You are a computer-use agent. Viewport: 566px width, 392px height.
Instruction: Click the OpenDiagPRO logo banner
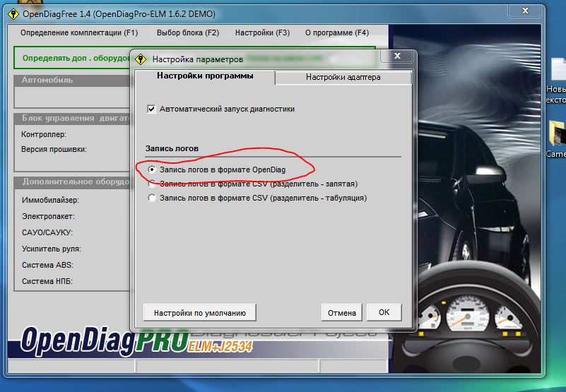click(x=137, y=340)
